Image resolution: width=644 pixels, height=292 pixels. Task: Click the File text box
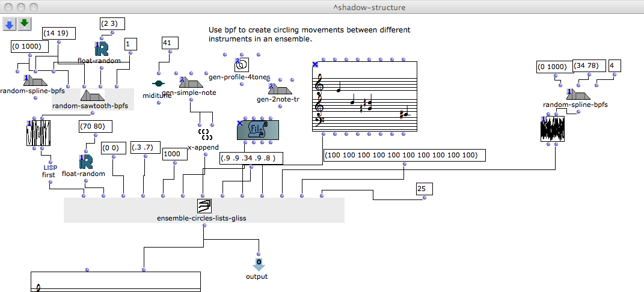257,130
